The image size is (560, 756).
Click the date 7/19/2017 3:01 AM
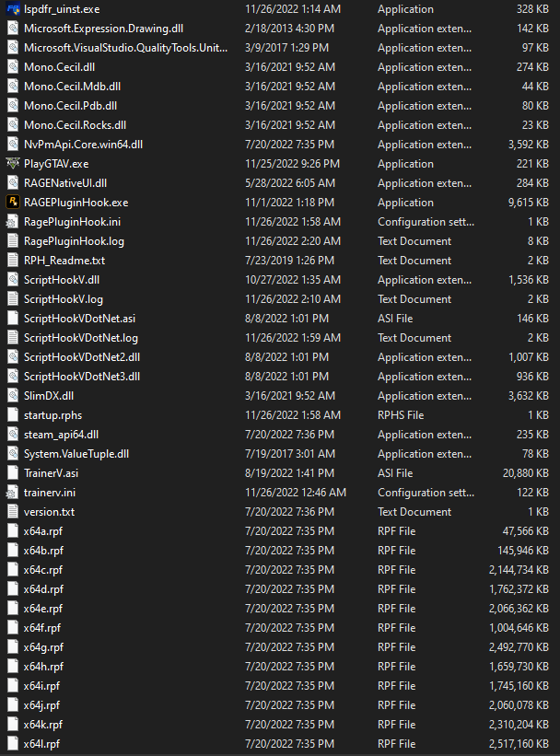[x=289, y=454]
